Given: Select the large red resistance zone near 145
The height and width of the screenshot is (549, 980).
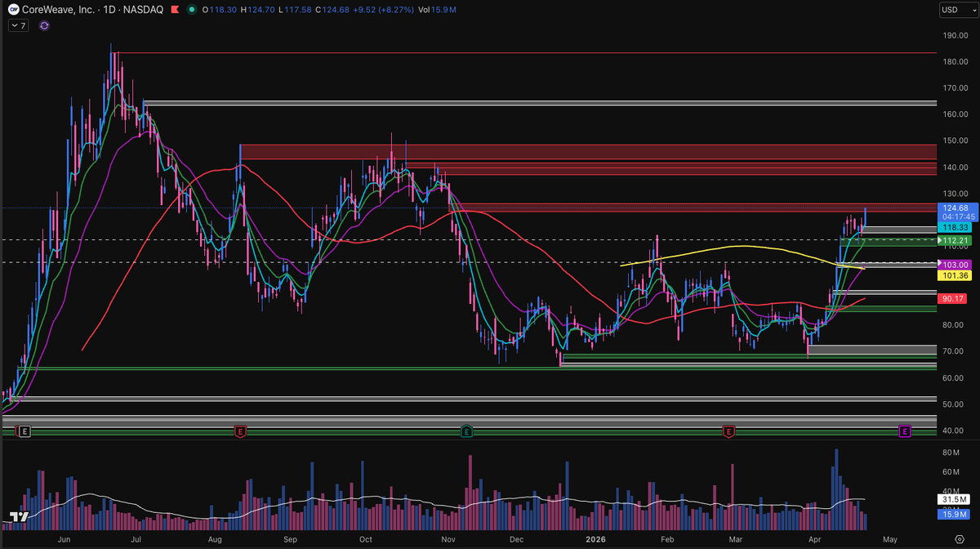Looking at the screenshot, I should [x=588, y=152].
